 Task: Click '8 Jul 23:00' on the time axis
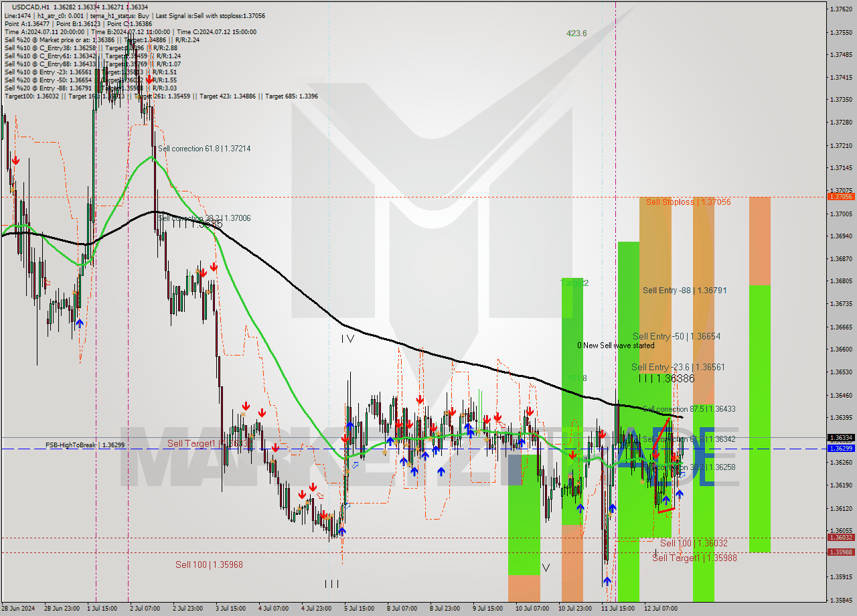[x=444, y=609]
